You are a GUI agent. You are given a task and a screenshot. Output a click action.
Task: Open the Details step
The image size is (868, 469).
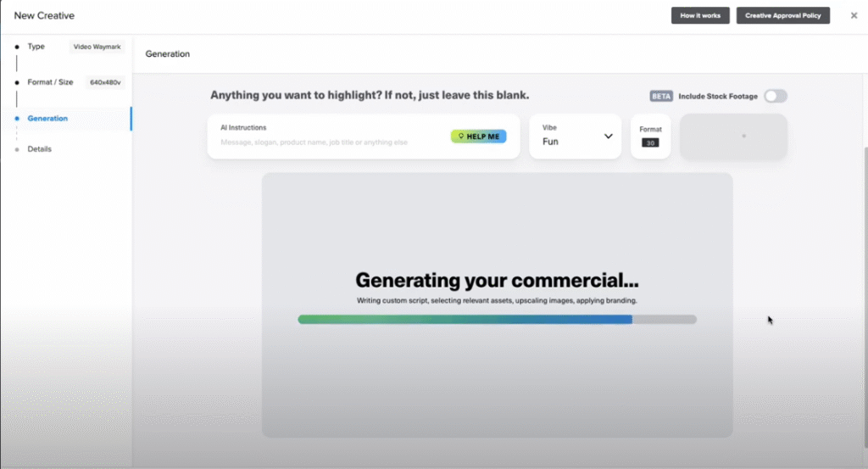pyautogui.click(x=39, y=149)
